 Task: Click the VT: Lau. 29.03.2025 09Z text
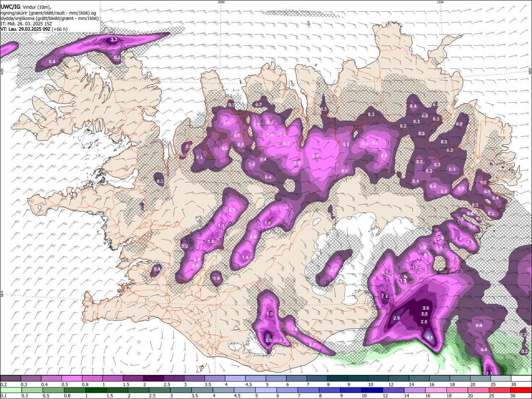[26, 29]
